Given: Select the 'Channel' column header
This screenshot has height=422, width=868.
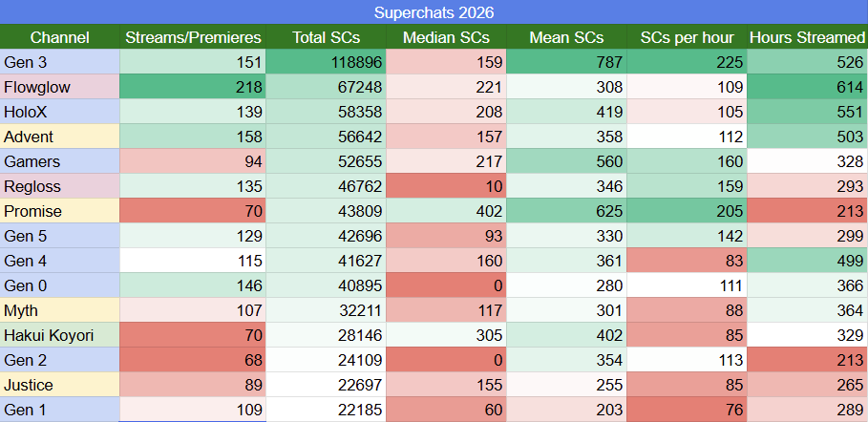Looking at the screenshot, I should click(x=60, y=37).
